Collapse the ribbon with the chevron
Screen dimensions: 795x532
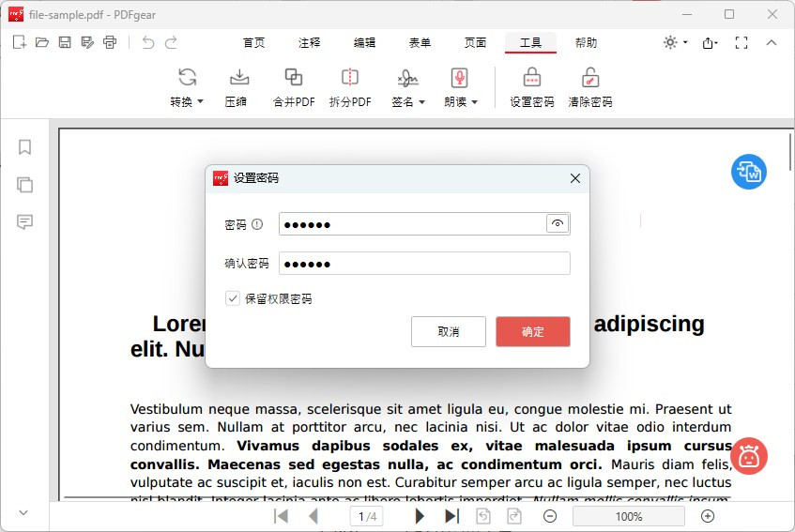click(772, 42)
